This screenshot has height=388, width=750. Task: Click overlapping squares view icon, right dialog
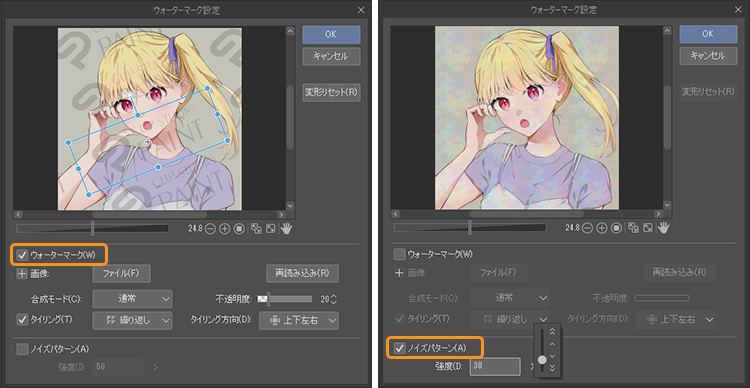coord(634,229)
